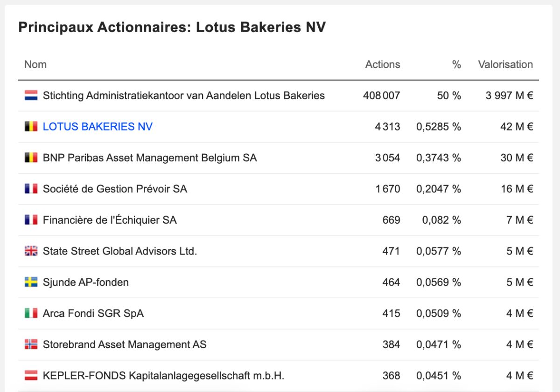Click the 0,0471 % stake value
The height and width of the screenshot is (392, 560).
(x=439, y=344)
